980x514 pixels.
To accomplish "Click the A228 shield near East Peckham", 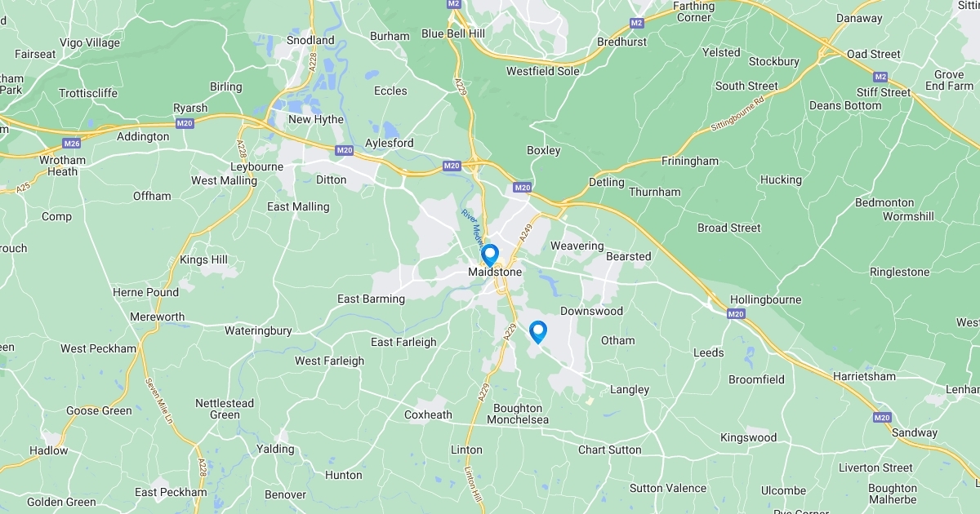I will click(x=202, y=467).
